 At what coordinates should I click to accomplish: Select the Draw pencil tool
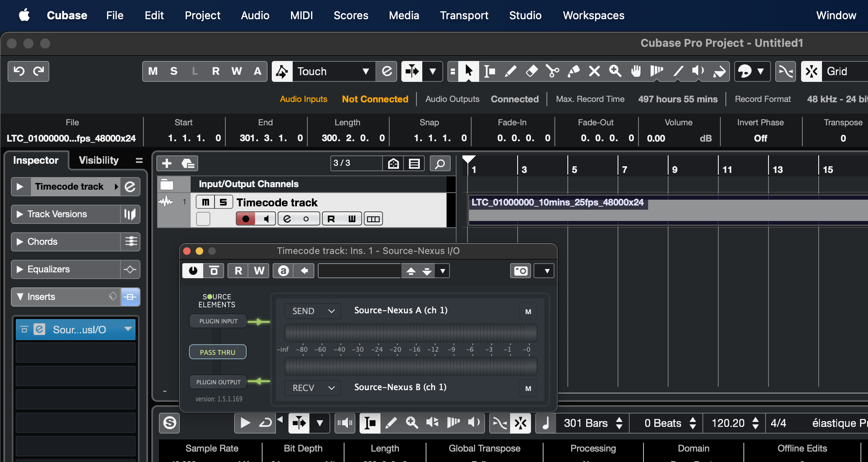click(x=511, y=71)
